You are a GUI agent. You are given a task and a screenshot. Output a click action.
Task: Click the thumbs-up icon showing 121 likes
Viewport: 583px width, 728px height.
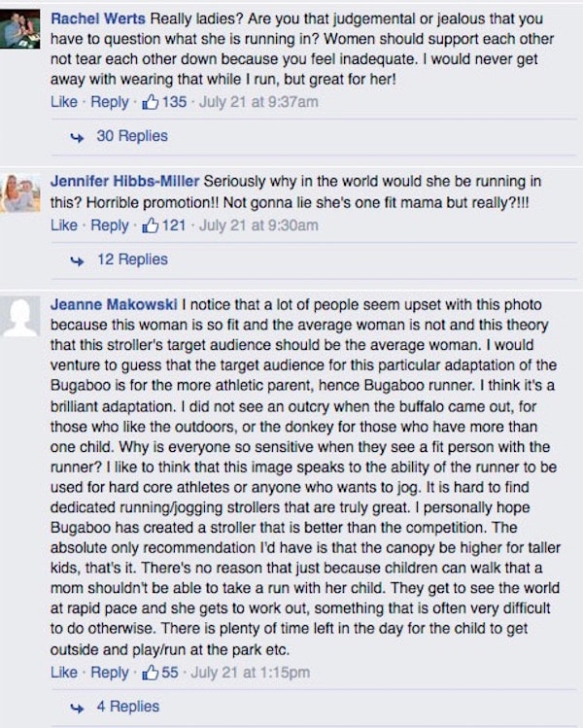coord(150,225)
